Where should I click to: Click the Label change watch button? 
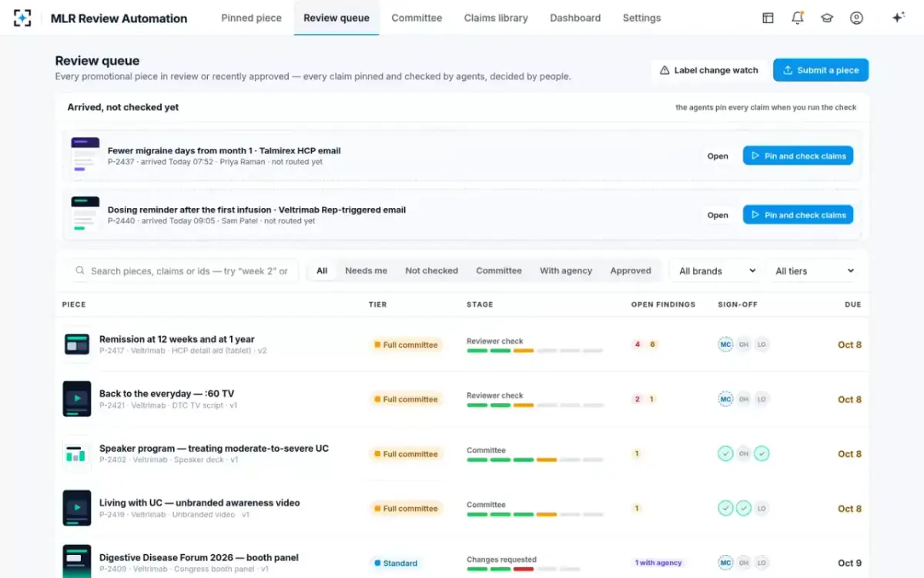point(709,70)
